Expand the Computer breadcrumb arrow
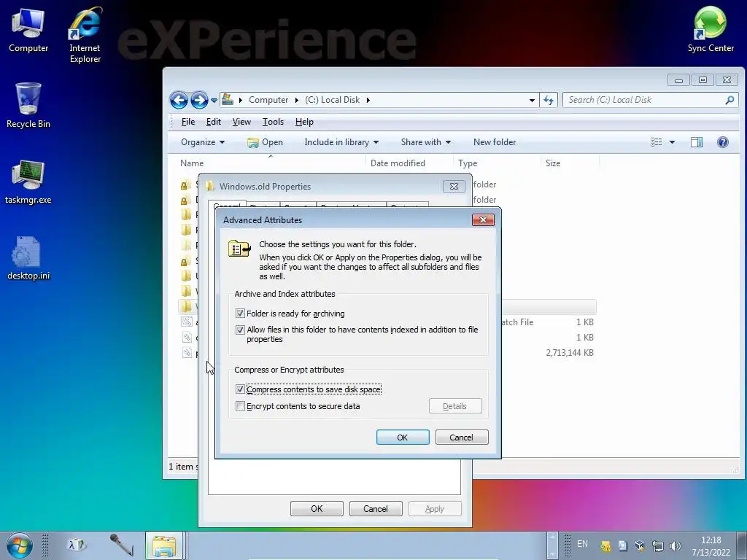This screenshot has height=560, width=747. coord(296,100)
